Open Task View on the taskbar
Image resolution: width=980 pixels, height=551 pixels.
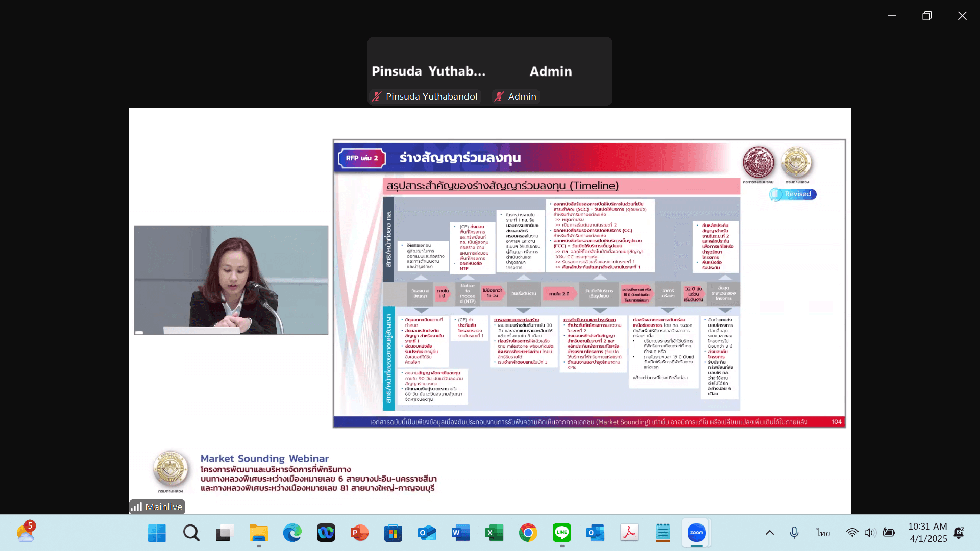pyautogui.click(x=225, y=533)
